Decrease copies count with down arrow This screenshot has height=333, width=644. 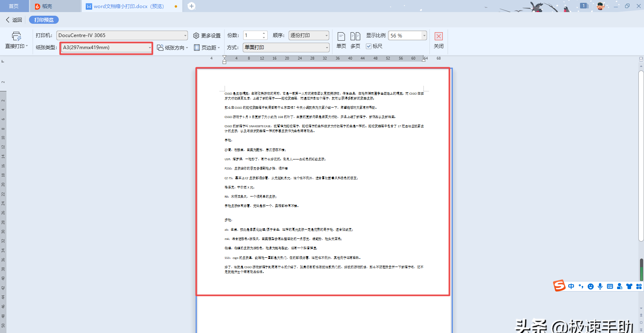click(264, 38)
